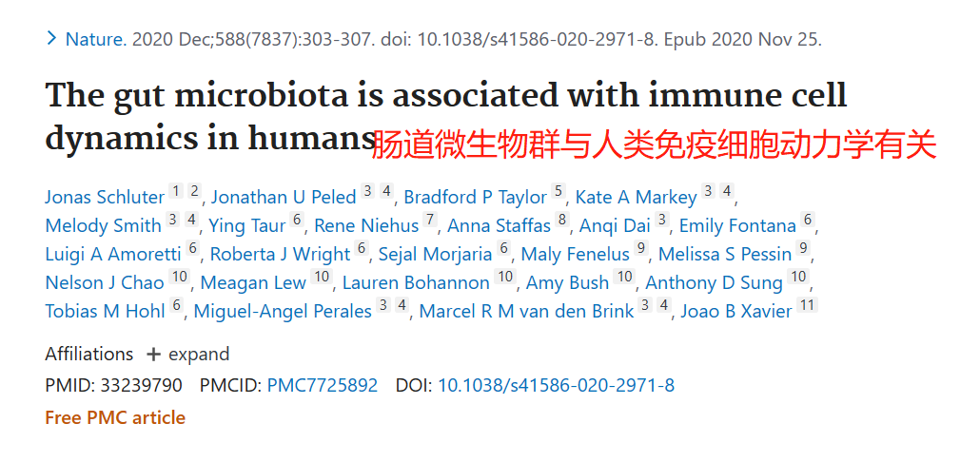
Task: Click the plus icon beside expand
Action: point(153,355)
